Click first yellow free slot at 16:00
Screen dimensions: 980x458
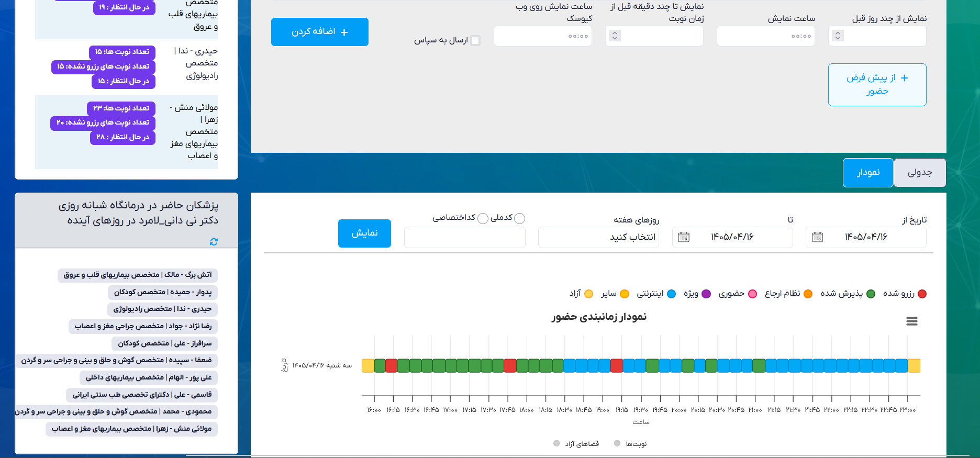[x=368, y=366]
